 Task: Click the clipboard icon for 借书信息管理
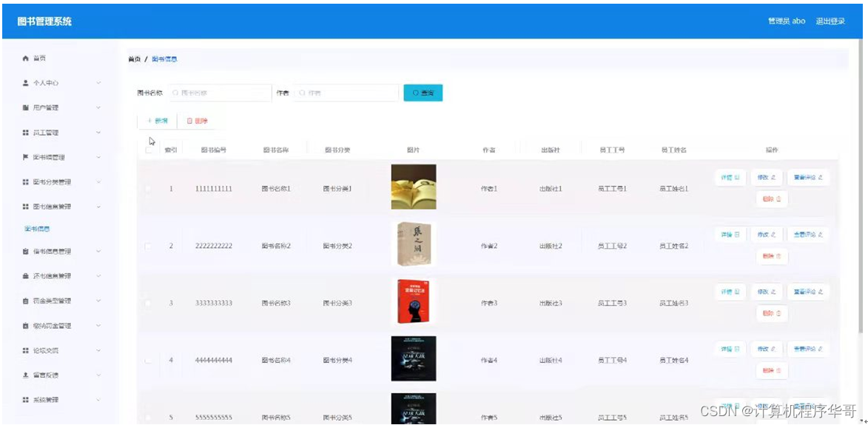25,252
